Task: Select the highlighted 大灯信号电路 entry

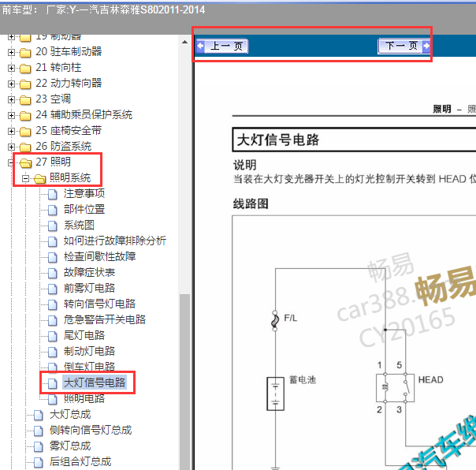Action: pos(95,382)
